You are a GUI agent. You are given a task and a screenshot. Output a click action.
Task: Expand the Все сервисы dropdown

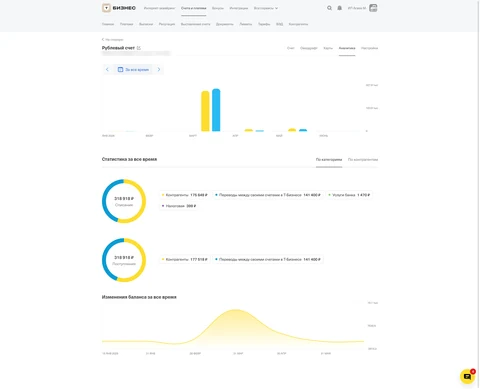[x=266, y=8]
